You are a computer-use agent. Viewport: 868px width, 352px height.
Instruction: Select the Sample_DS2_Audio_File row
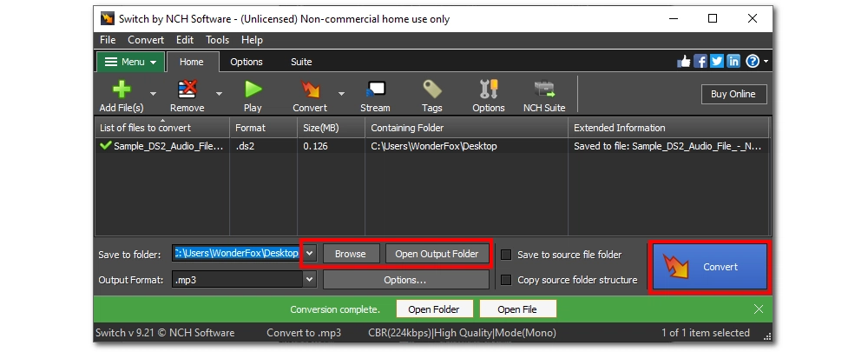click(x=431, y=146)
